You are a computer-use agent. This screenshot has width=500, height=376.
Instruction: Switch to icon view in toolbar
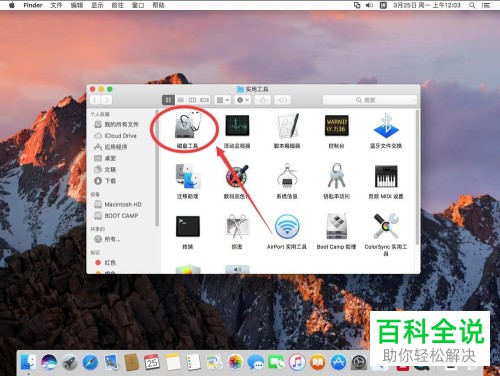click(x=168, y=100)
